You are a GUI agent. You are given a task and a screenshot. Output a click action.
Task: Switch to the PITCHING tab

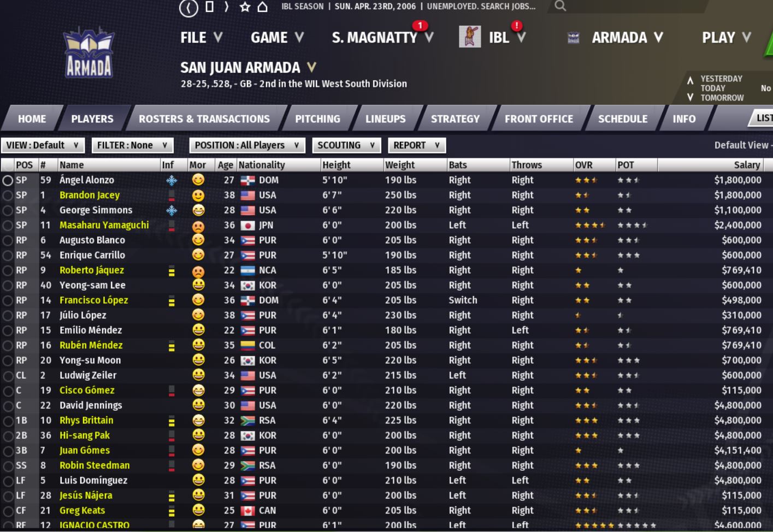[x=317, y=119]
